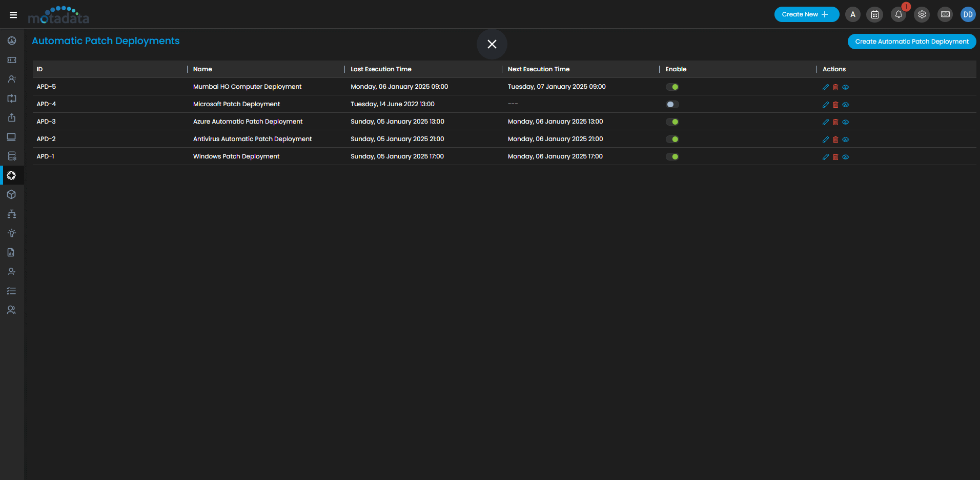Image resolution: width=980 pixels, height=480 pixels.
Task: Disable the Mumbai HO Computer Deployment toggle
Action: tap(672, 87)
